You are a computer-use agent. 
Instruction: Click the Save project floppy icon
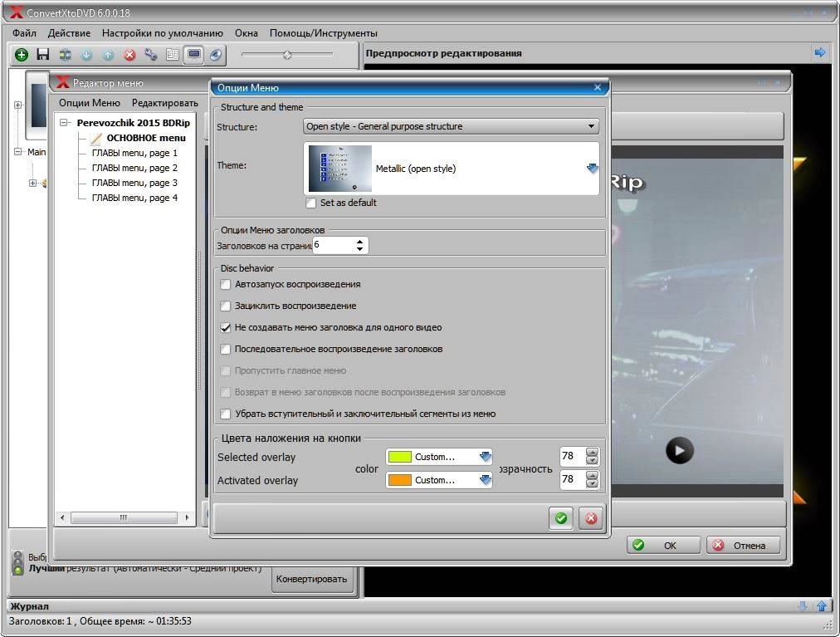tap(43, 54)
